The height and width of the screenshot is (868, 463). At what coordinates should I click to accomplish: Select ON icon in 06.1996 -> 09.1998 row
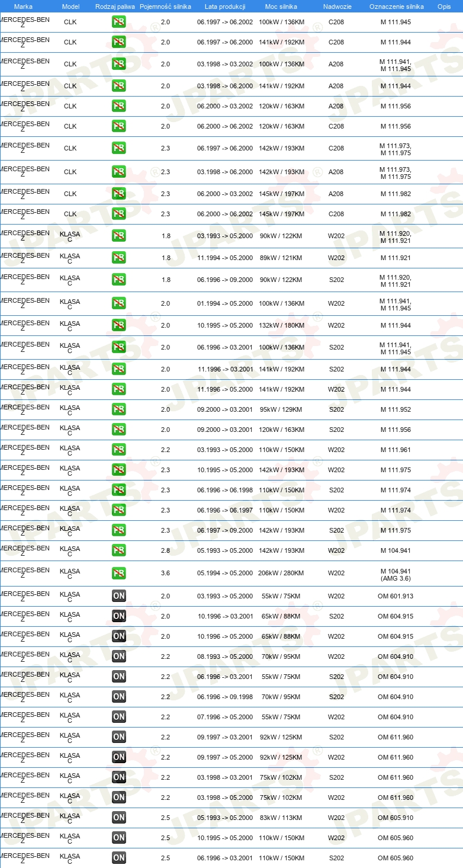tap(119, 697)
